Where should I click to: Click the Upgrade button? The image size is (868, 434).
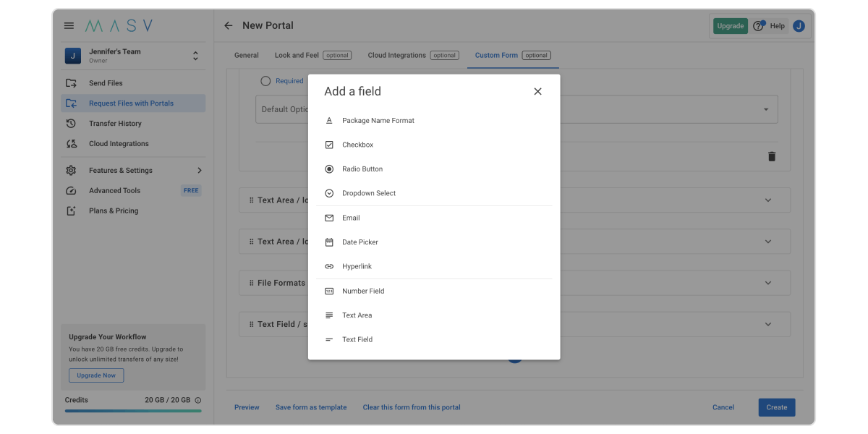click(731, 26)
